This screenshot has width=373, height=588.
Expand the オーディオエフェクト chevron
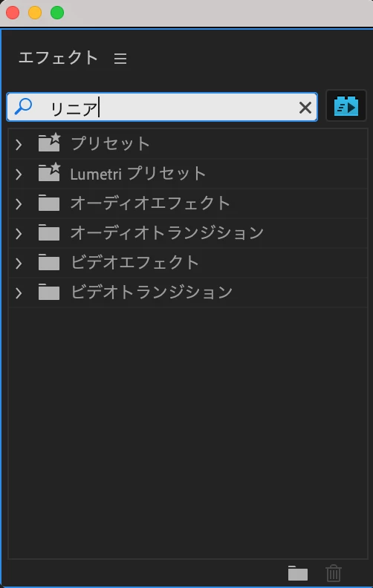click(x=19, y=204)
